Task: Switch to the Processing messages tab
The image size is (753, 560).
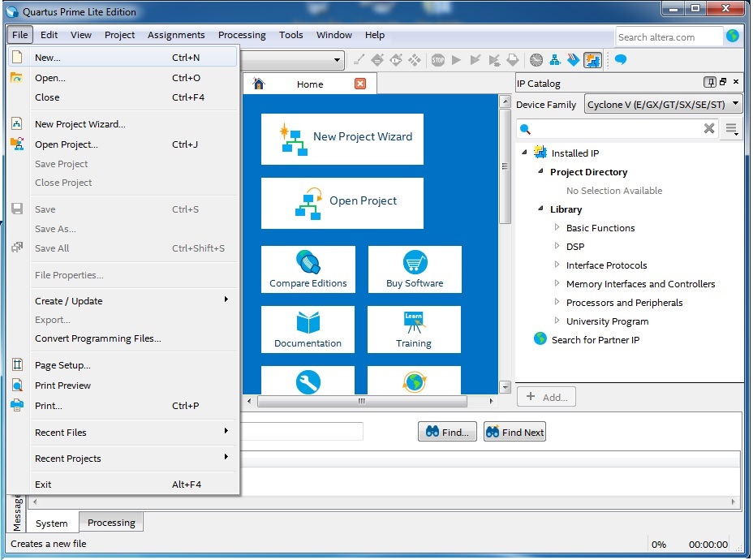Action: [111, 523]
